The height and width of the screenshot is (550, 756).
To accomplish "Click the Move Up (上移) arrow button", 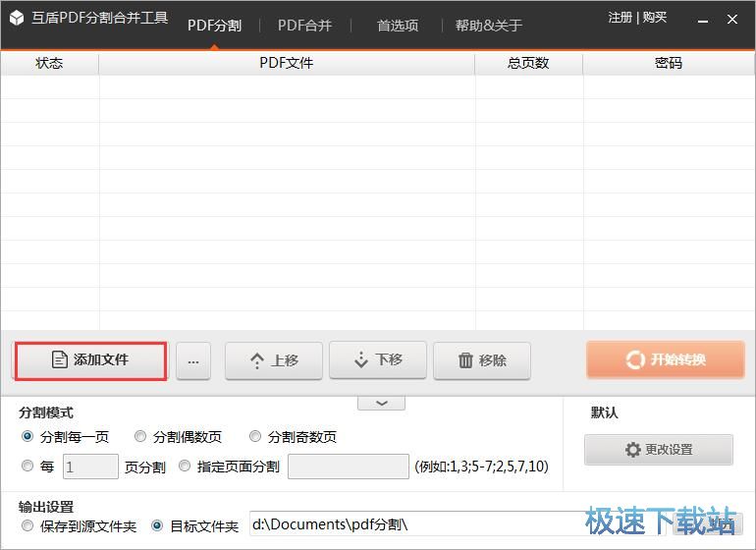I will point(274,360).
